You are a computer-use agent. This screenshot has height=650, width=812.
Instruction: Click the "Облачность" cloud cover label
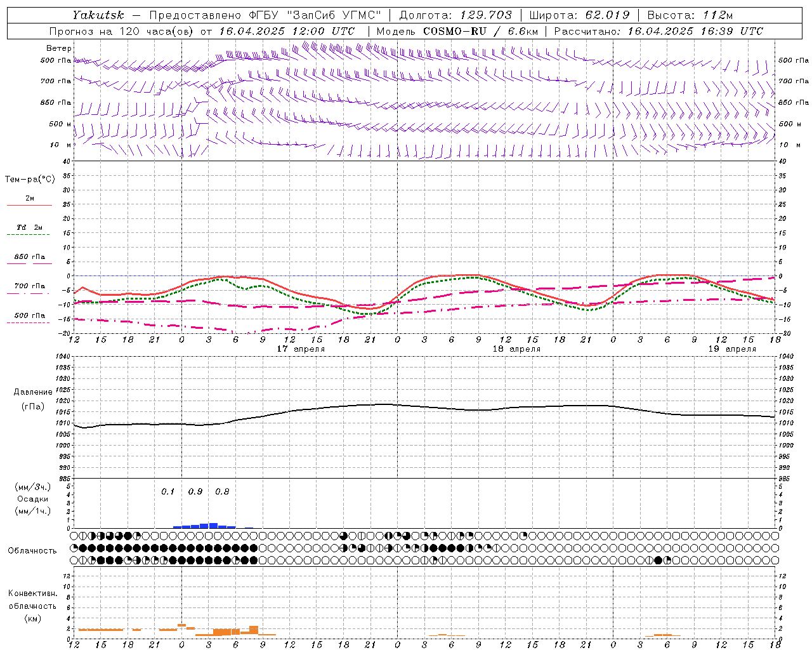32,551
